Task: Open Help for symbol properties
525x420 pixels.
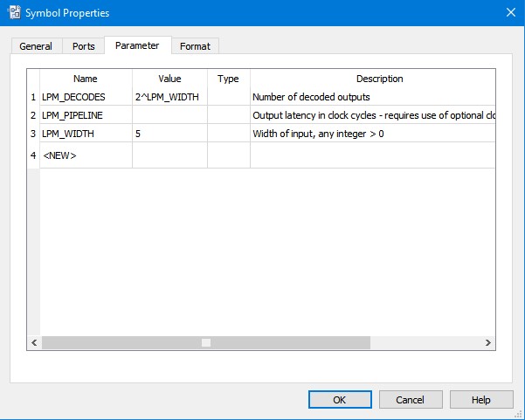Action: click(481, 399)
